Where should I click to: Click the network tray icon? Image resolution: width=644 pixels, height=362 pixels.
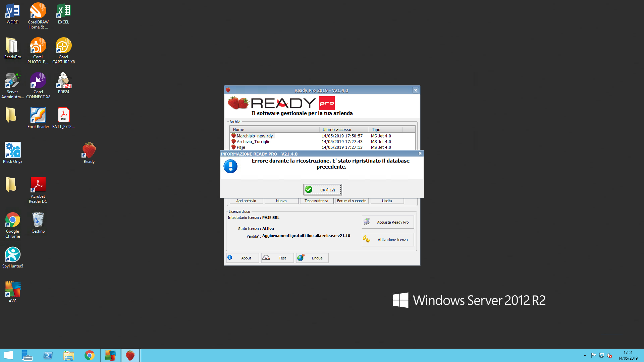(601, 356)
